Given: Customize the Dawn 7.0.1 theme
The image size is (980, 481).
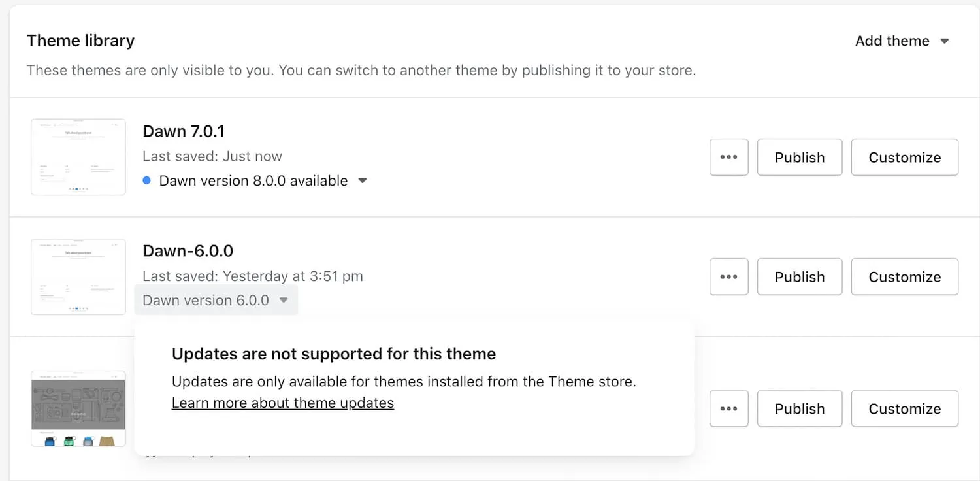Looking at the screenshot, I should (x=904, y=158).
